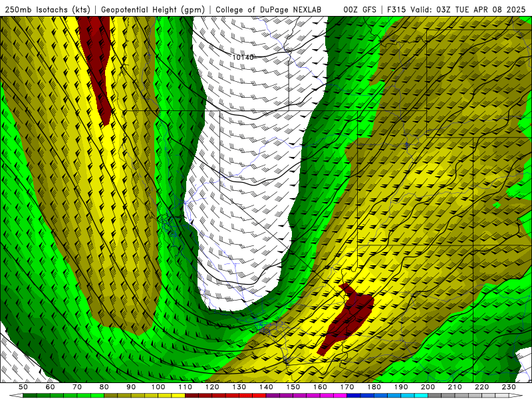532x399 pixels.
Task: Click the "90" value on the color scale
Action: pyautogui.click(x=131, y=387)
